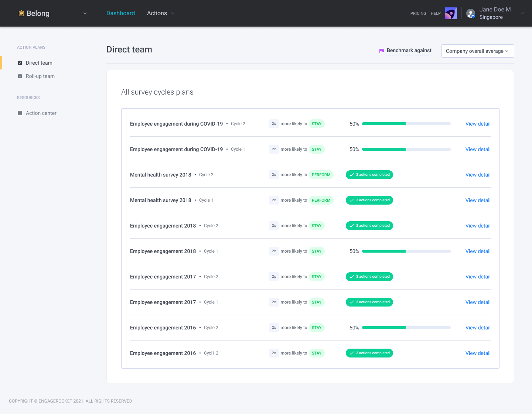
Task: Open the Help link
Action: (436, 13)
